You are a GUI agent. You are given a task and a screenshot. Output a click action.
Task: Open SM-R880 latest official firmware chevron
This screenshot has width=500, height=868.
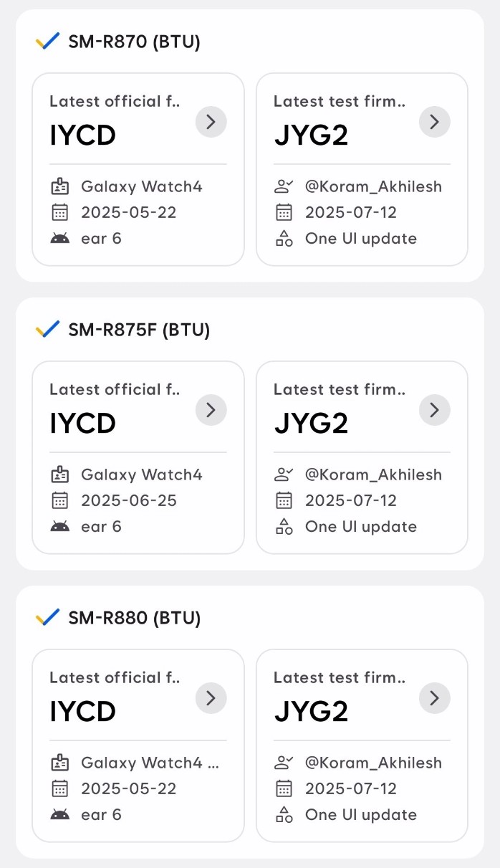click(x=211, y=698)
